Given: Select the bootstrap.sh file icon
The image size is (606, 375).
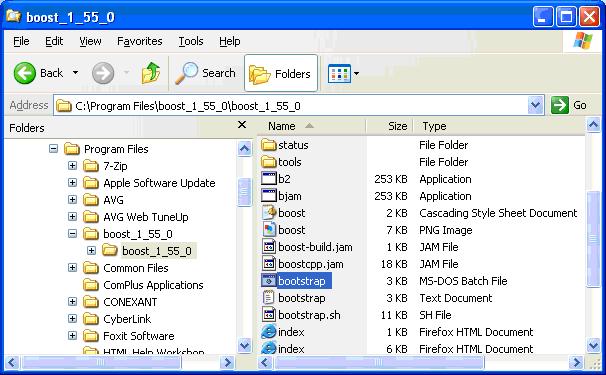Looking at the screenshot, I should (269, 315).
